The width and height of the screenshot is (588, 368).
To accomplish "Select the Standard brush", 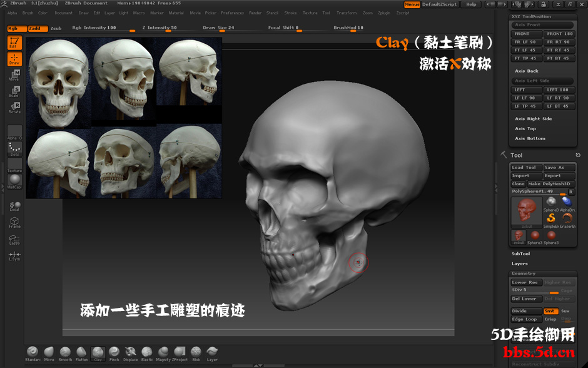I will pos(33,354).
